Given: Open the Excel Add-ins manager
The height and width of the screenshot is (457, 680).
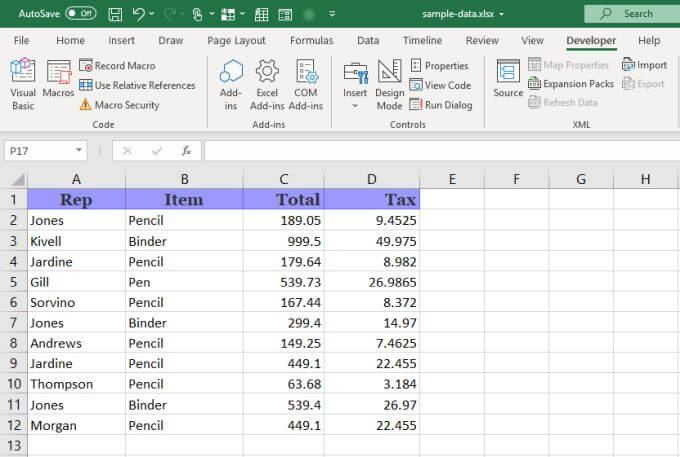Looking at the screenshot, I should coord(267,84).
